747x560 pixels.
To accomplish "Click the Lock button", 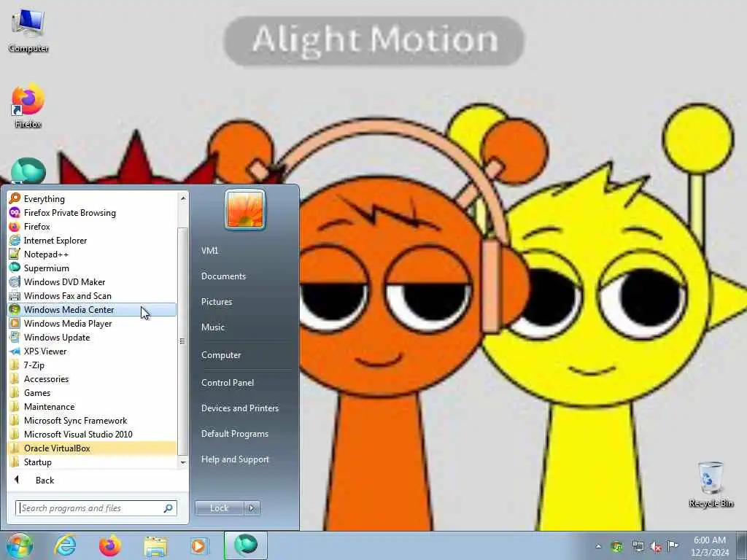I will coord(219,508).
